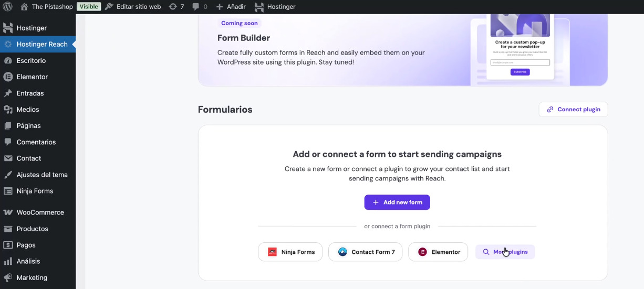
Task: Click the Ninja Forms plugin icon
Action: coord(272,252)
